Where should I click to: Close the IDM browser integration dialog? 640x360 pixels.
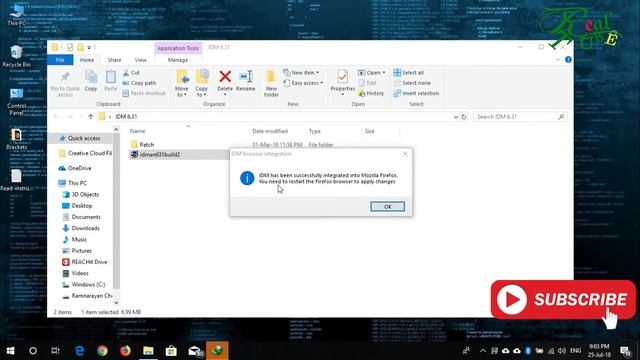tap(405, 154)
